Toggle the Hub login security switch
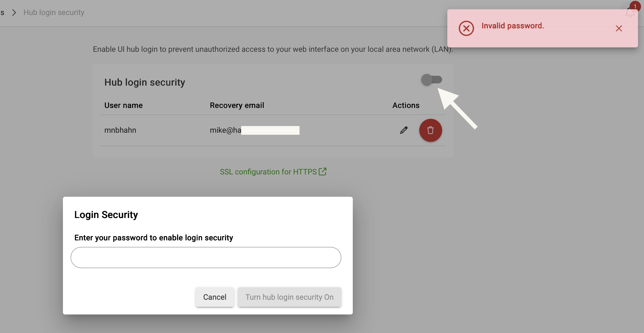 point(431,80)
